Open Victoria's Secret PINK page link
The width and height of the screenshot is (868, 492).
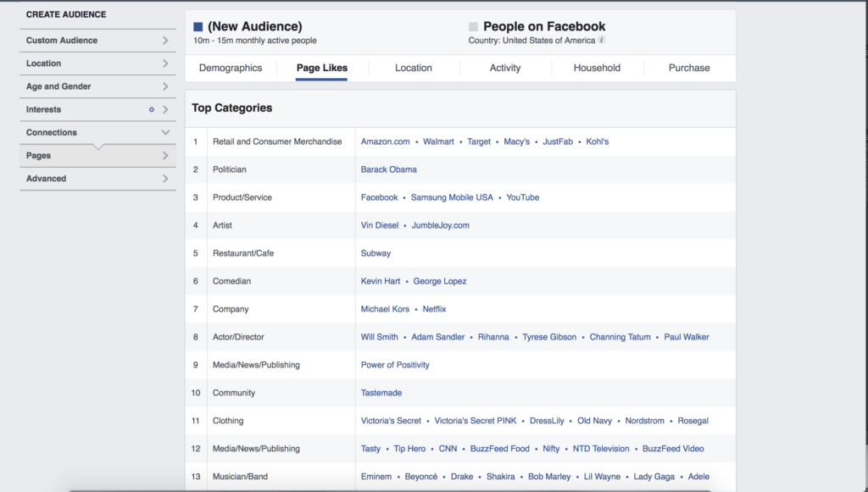pos(476,421)
